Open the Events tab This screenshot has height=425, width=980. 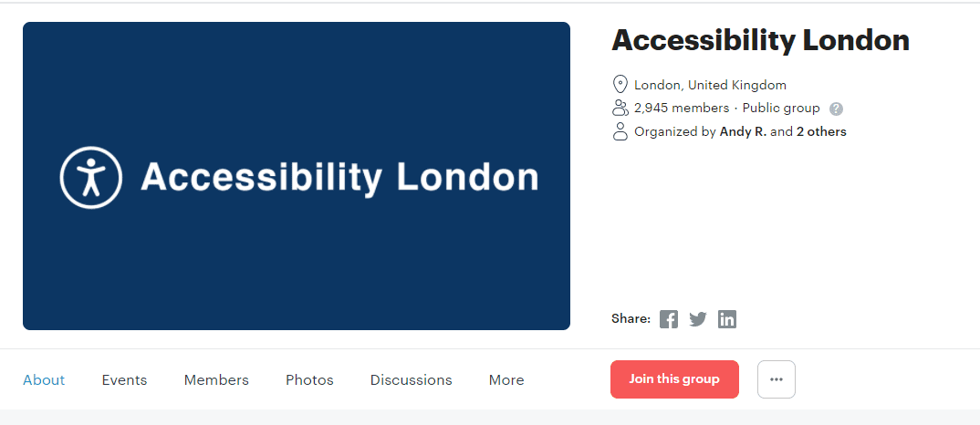pyautogui.click(x=124, y=380)
